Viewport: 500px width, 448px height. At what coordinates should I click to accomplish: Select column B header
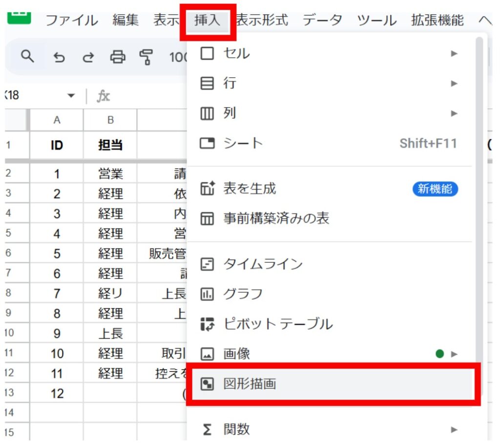(x=110, y=120)
